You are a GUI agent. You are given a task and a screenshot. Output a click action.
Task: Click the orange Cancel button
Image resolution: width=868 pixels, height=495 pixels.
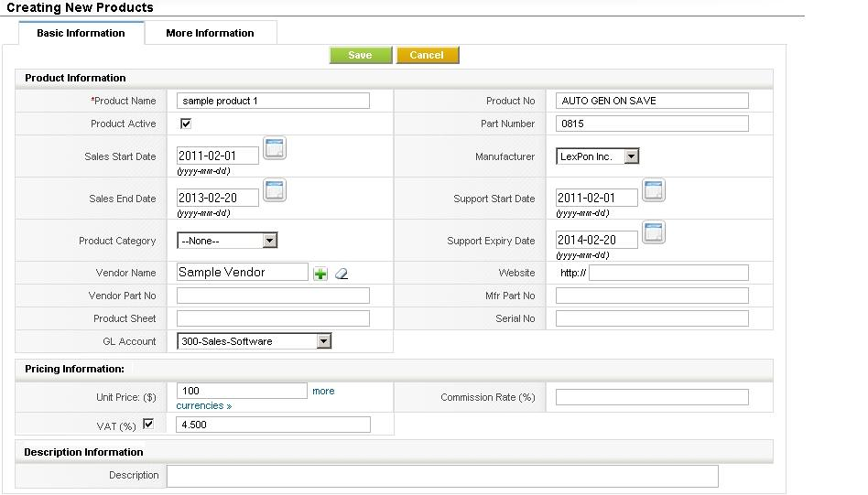428,55
